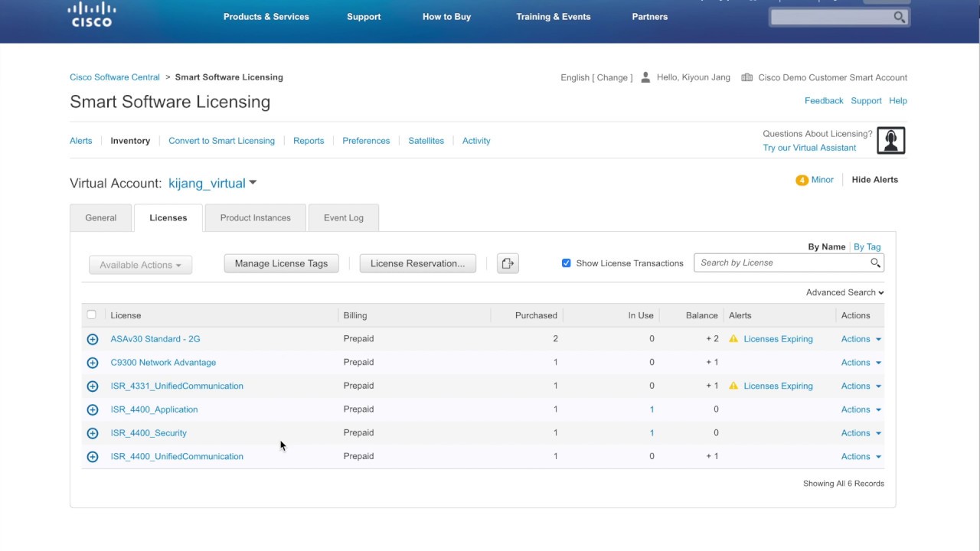The image size is (980, 551).
Task: Go to the Alerts section
Action: (81, 141)
